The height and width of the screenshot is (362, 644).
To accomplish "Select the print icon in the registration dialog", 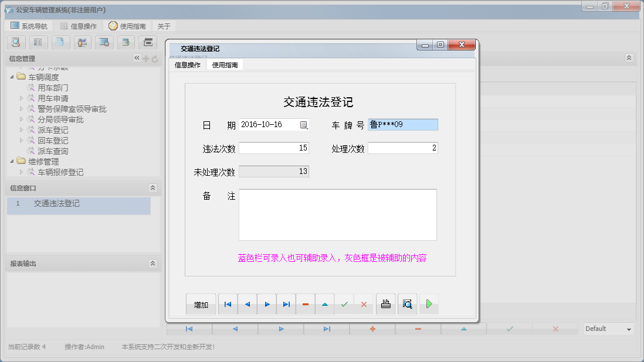I will [385, 304].
